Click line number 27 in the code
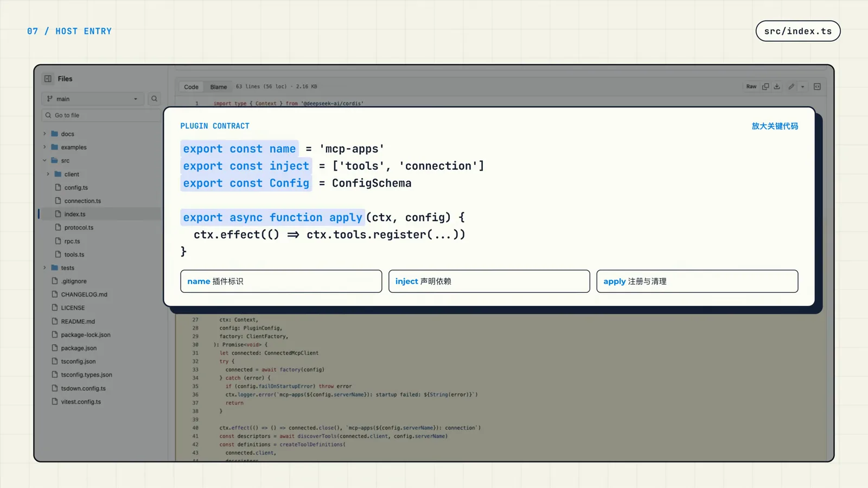This screenshot has height=488, width=868. click(195, 320)
